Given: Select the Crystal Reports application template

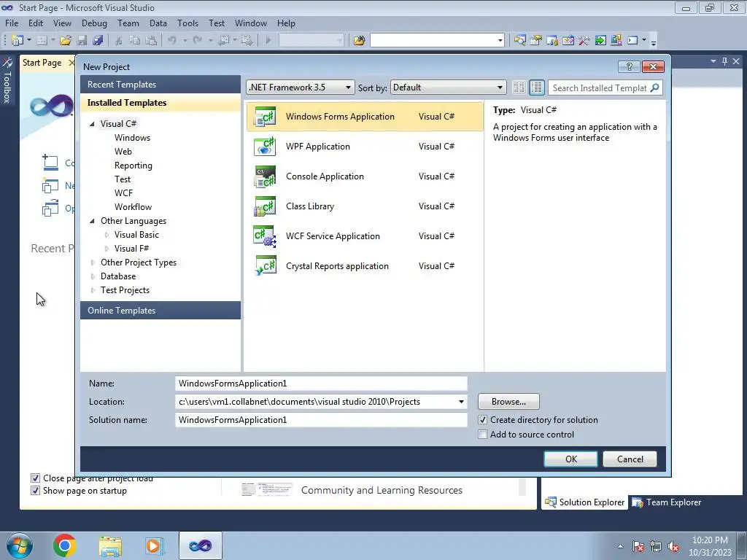Looking at the screenshot, I should pos(365,267).
